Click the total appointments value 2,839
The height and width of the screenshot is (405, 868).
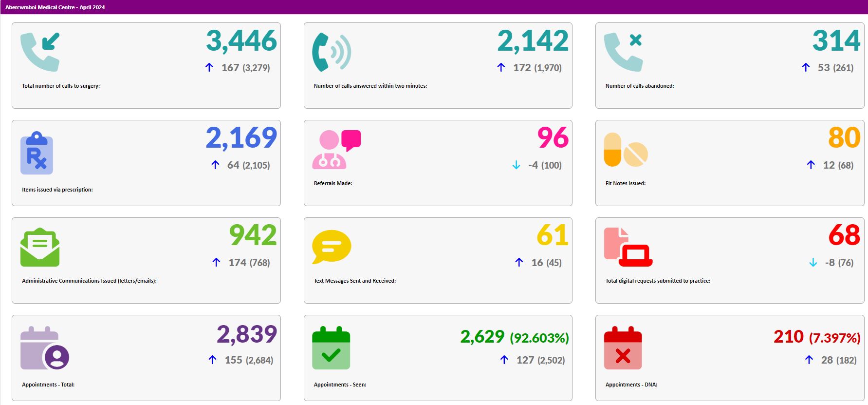[x=247, y=334]
